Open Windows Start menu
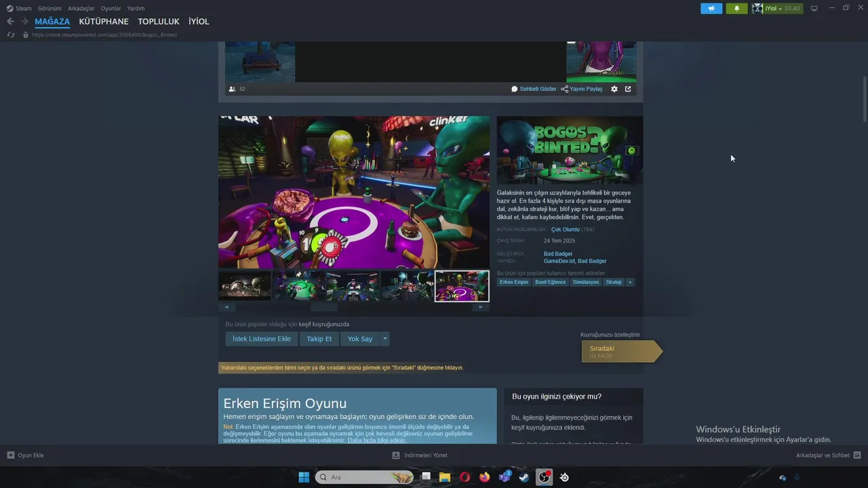 [304, 477]
